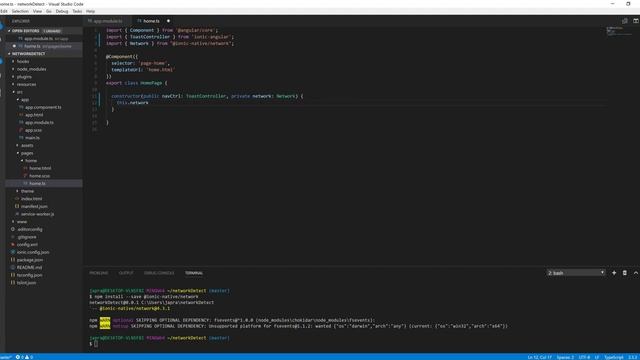Open app.component.ts in explorer
This screenshot has width=640, height=360.
coord(43,107)
